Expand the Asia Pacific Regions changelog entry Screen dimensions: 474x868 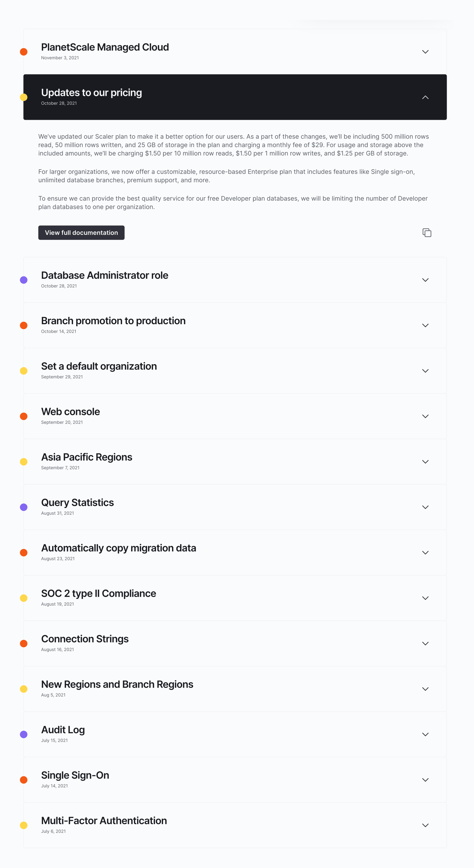point(425,461)
